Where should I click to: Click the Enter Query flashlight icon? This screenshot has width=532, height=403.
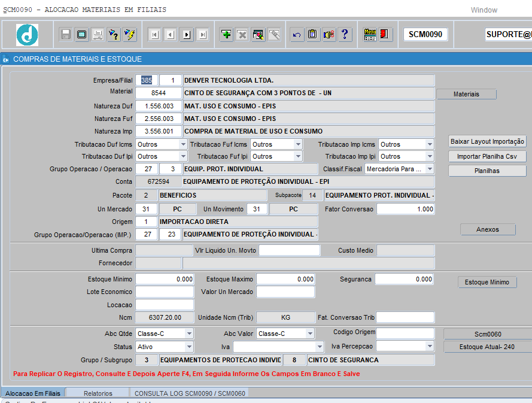tap(114, 35)
